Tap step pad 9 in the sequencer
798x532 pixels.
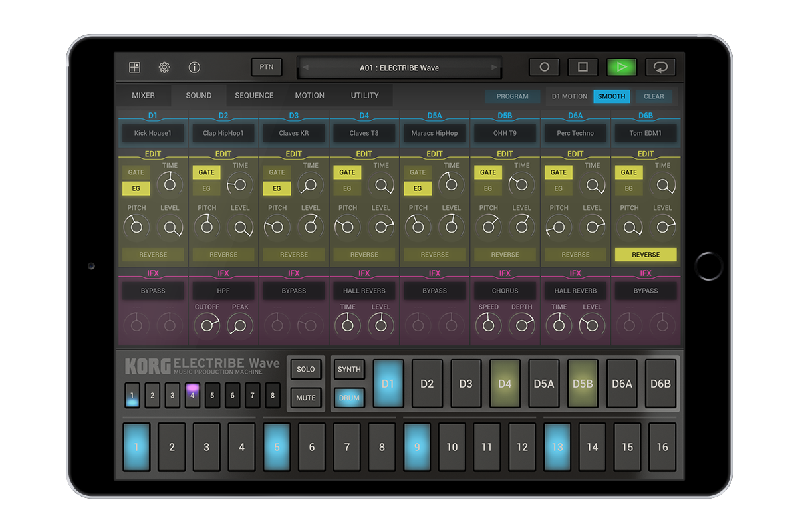416,447
